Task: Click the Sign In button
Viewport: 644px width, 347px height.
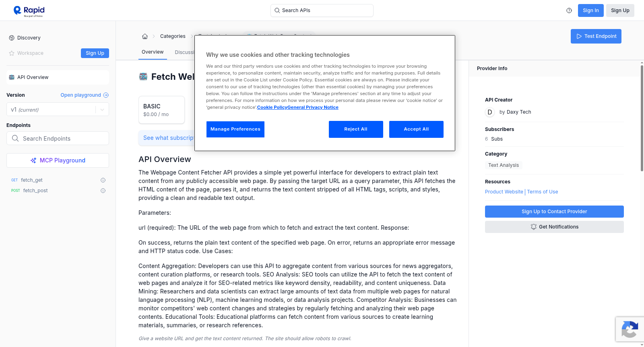Action: [x=590, y=10]
